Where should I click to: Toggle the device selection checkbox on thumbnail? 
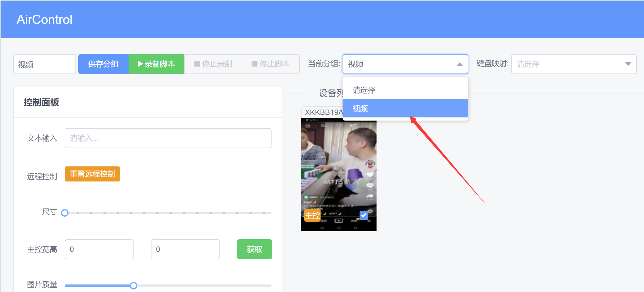[x=364, y=215]
